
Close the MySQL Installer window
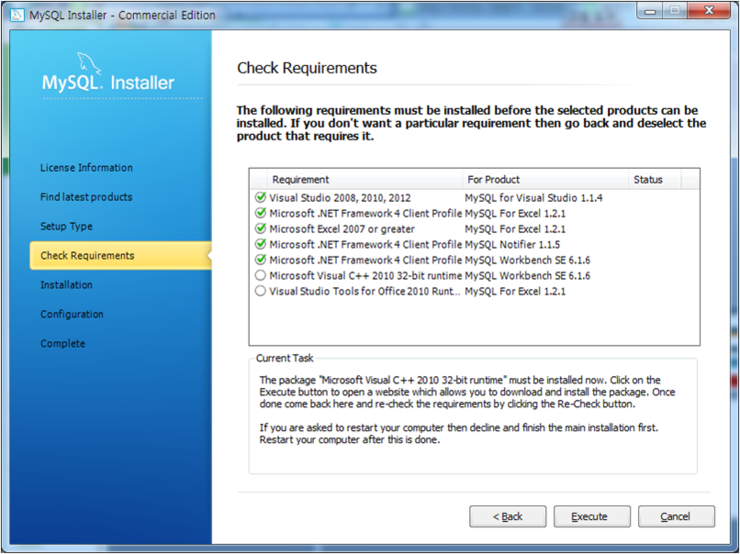click(x=708, y=10)
